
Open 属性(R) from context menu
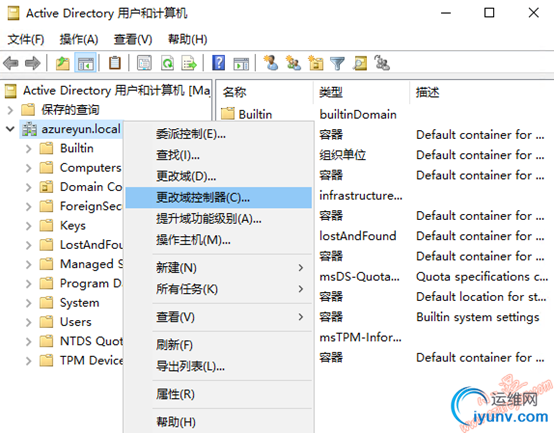point(219,394)
